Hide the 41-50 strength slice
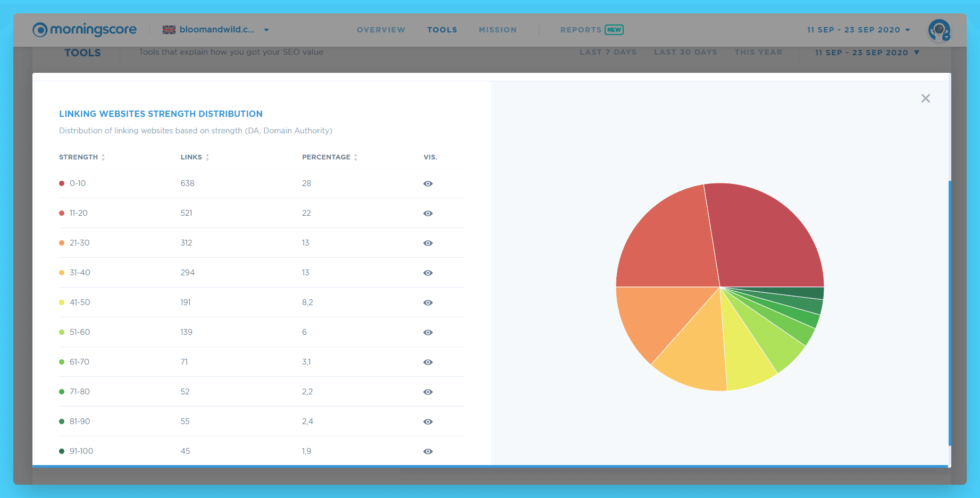Screen dimensions: 980x498 (x=428, y=302)
